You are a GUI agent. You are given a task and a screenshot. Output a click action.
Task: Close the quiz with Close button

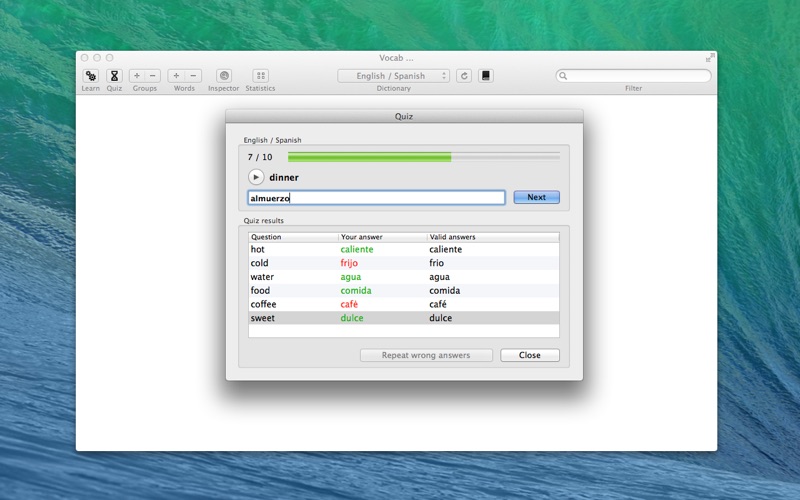click(530, 355)
